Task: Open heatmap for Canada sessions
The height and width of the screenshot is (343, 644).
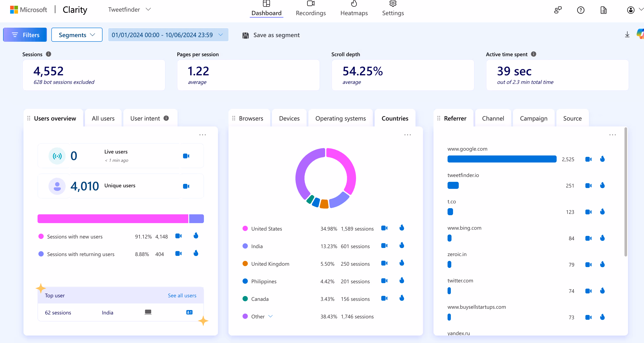Action: [x=402, y=298]
